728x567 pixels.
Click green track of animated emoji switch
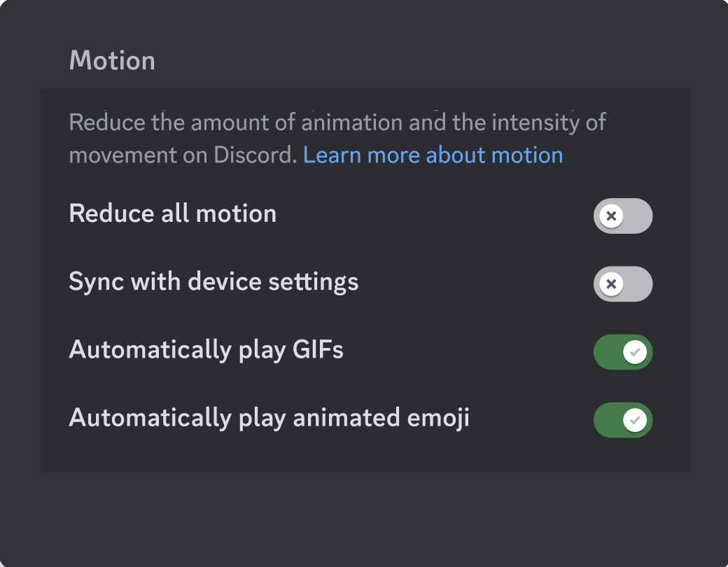(x=606, y=420)
